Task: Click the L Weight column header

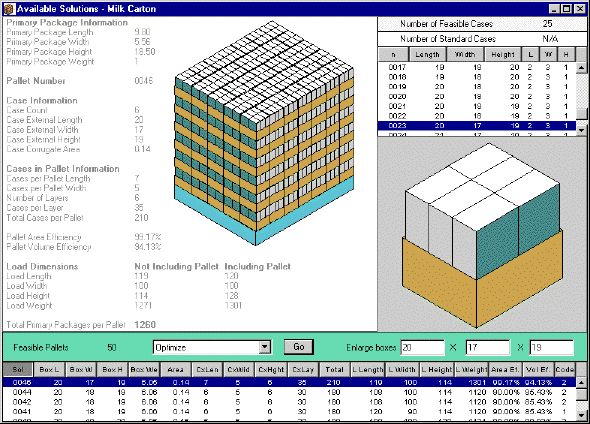Action: (x=471, y=369)
